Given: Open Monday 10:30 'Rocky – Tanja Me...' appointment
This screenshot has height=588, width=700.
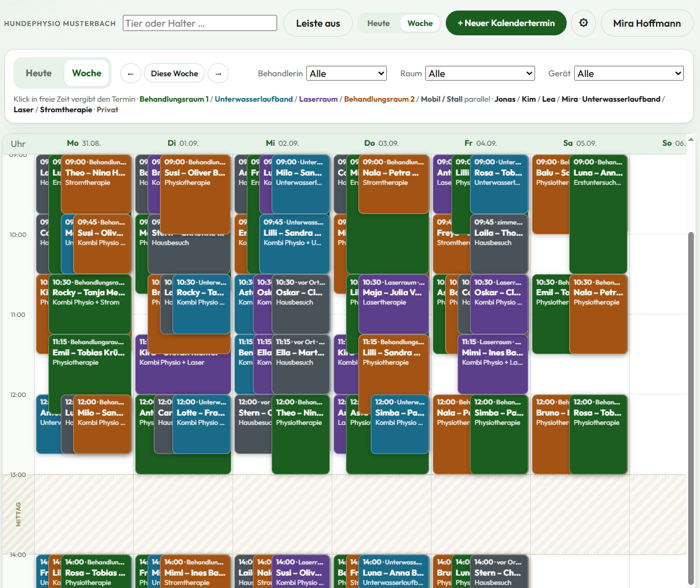Looking at the screenshot, I should tap(90, 304).
